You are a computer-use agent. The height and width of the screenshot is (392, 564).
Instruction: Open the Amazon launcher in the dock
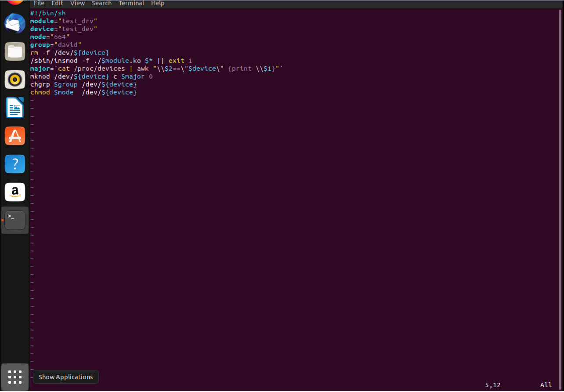pos(15,192)
